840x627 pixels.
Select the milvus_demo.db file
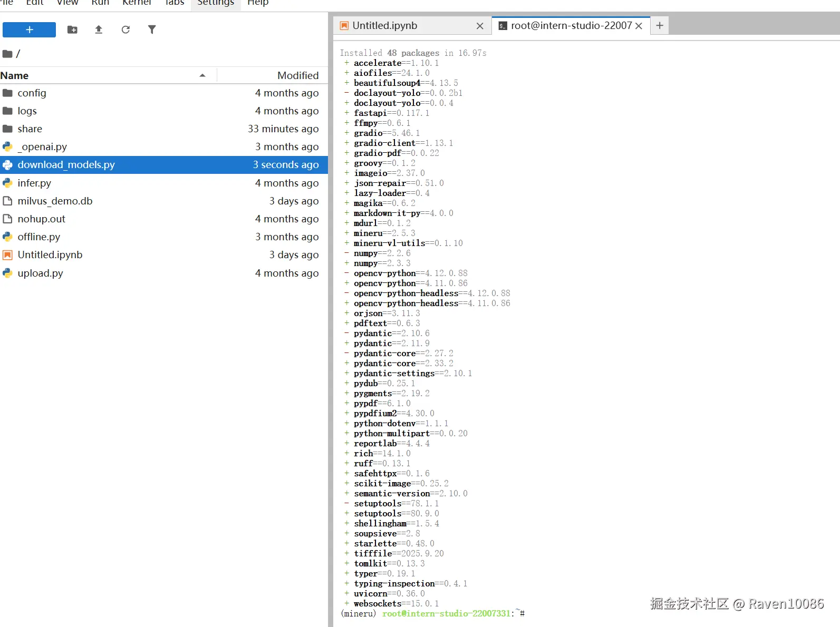pyautogui.click(x=164, y=201)
